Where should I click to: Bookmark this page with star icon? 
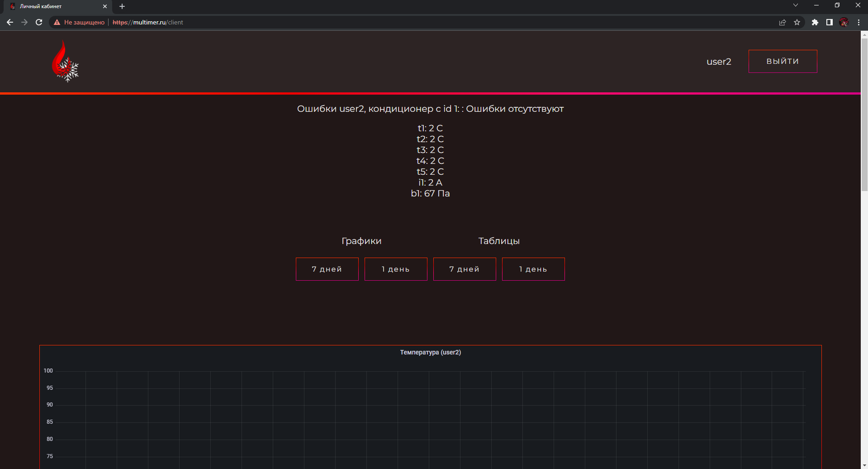[x=797, y=22]
